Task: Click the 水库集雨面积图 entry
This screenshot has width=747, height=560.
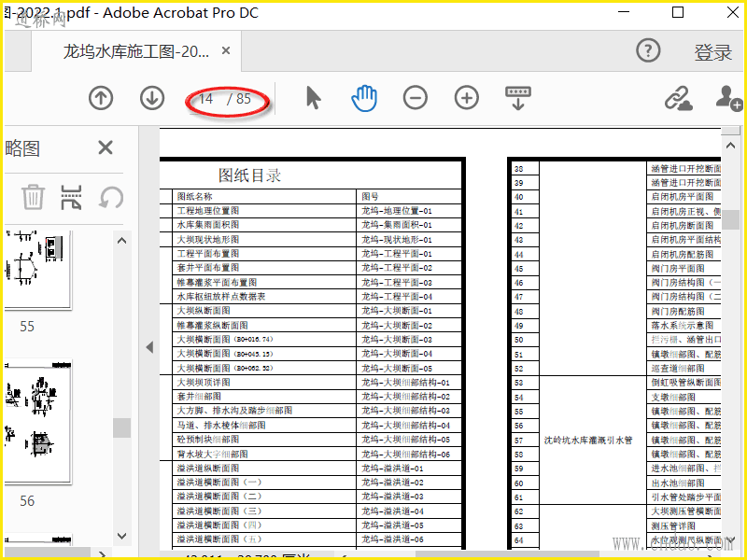Action: coord(208,225)
